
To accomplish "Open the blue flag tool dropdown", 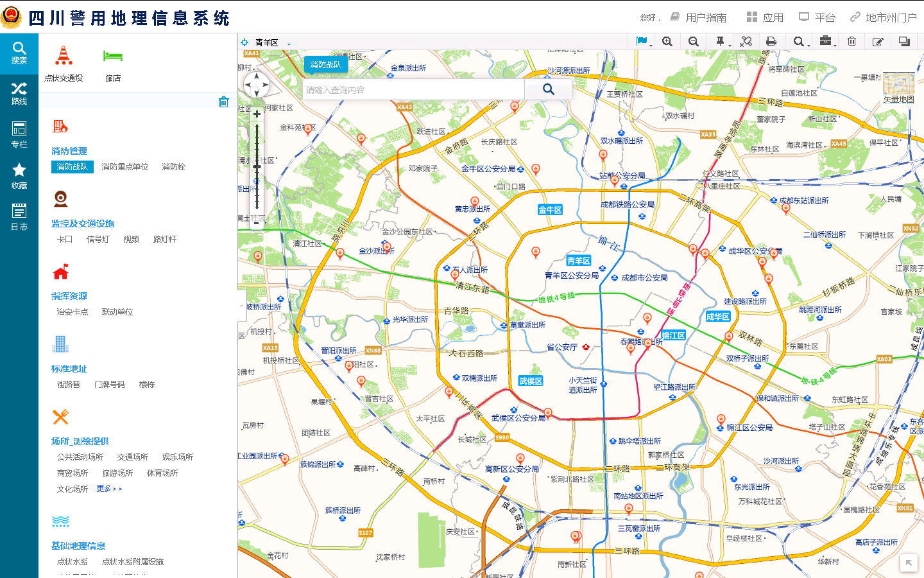I will coord(643,42).
